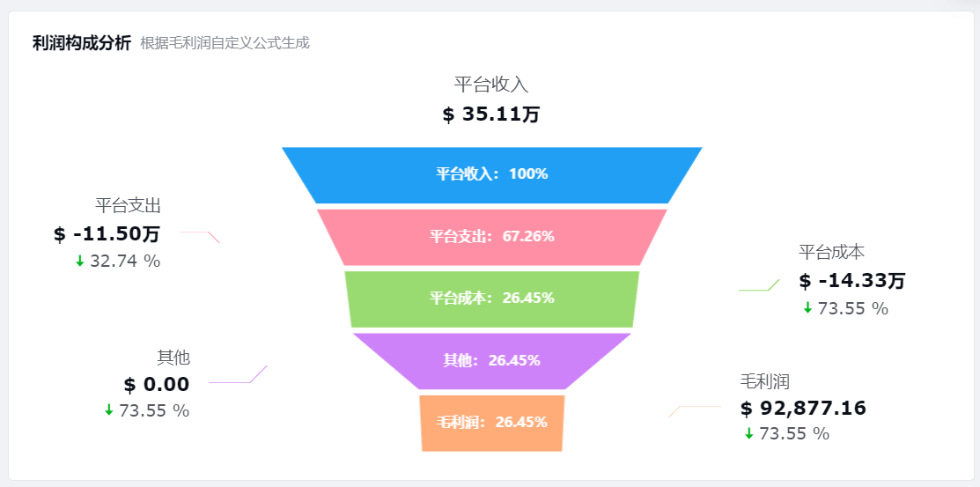The width and height of the screenshot is (980, 487).
Task: Click the green 平台成本 26.45% funnel segment
Action: click(x=492, y=299)
